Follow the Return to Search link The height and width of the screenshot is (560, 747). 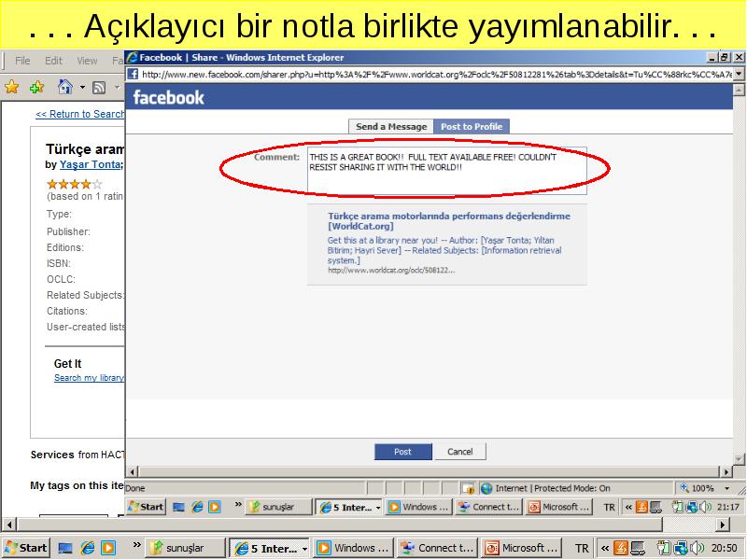coord(80,114)
